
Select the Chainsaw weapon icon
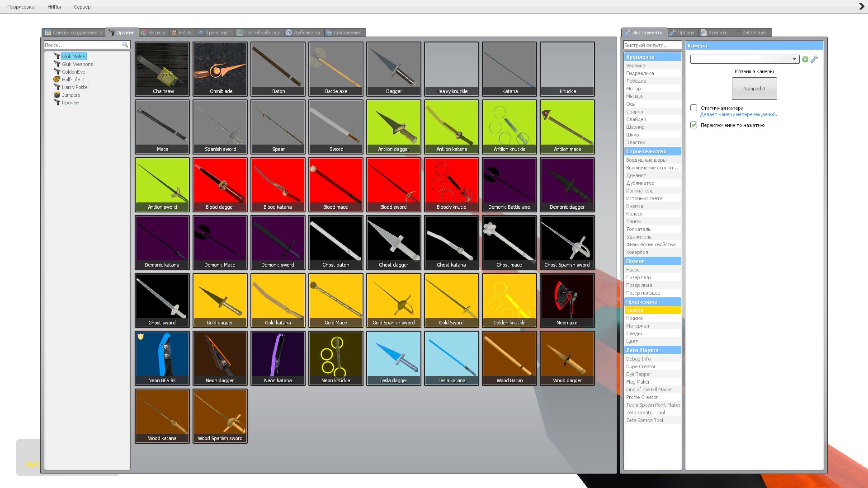(x=162, y=69)
